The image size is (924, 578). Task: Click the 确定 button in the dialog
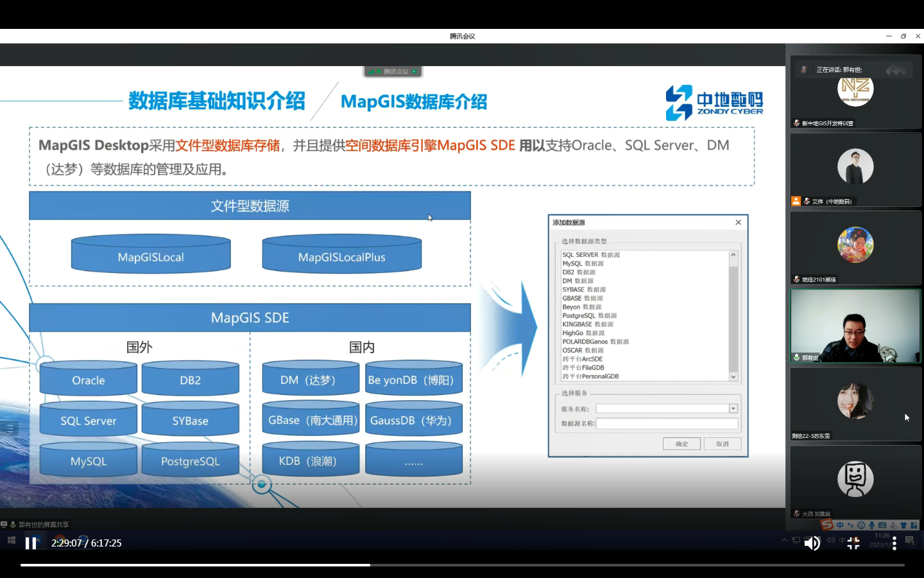681,444
